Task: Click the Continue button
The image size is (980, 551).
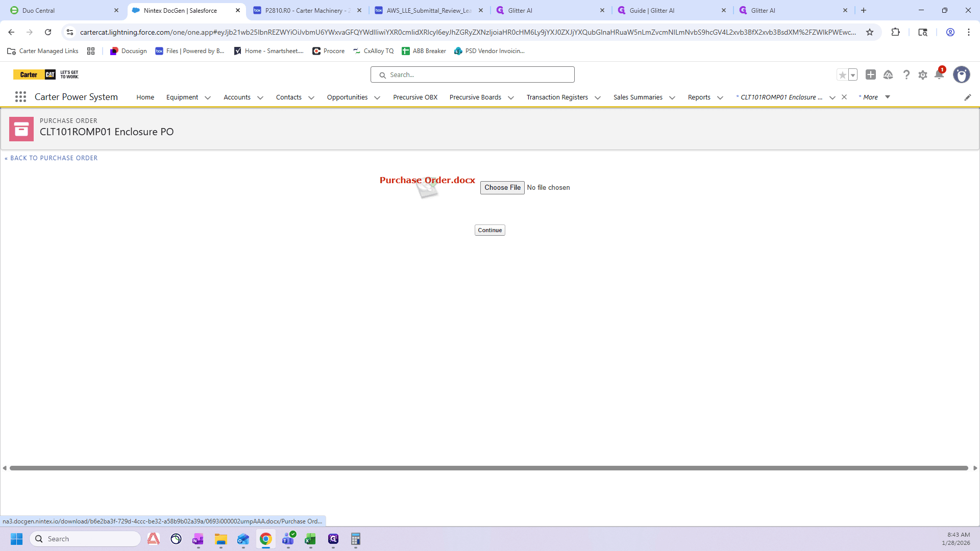Action: pyautogui.click(x=490, y=230)
